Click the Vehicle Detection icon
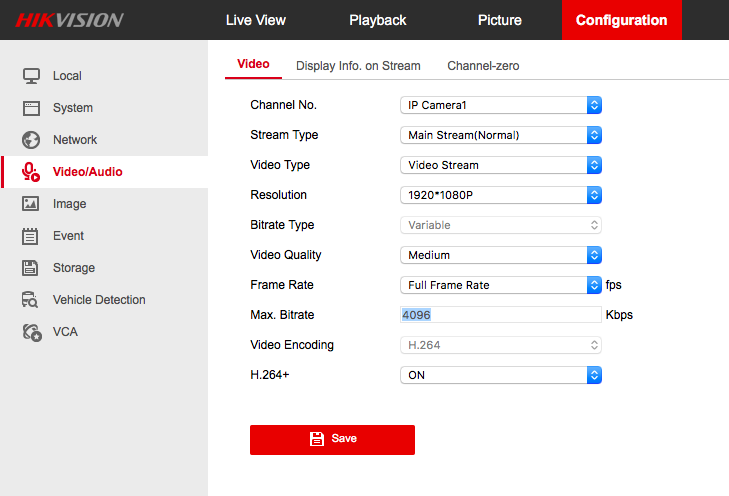Viewport: 729px width, 496px height. pyautogui.click(x=31, y=300)
